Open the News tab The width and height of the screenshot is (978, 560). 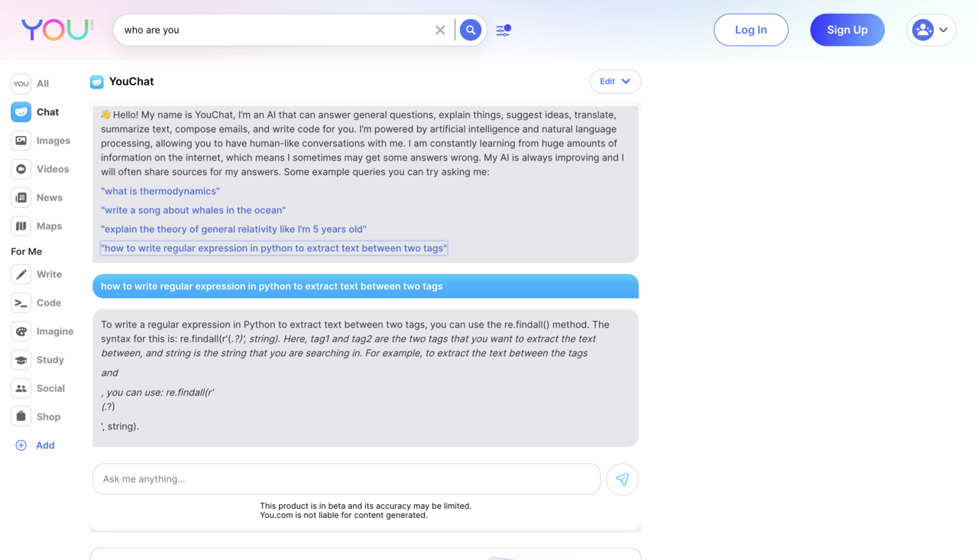[x=37, y=197]
